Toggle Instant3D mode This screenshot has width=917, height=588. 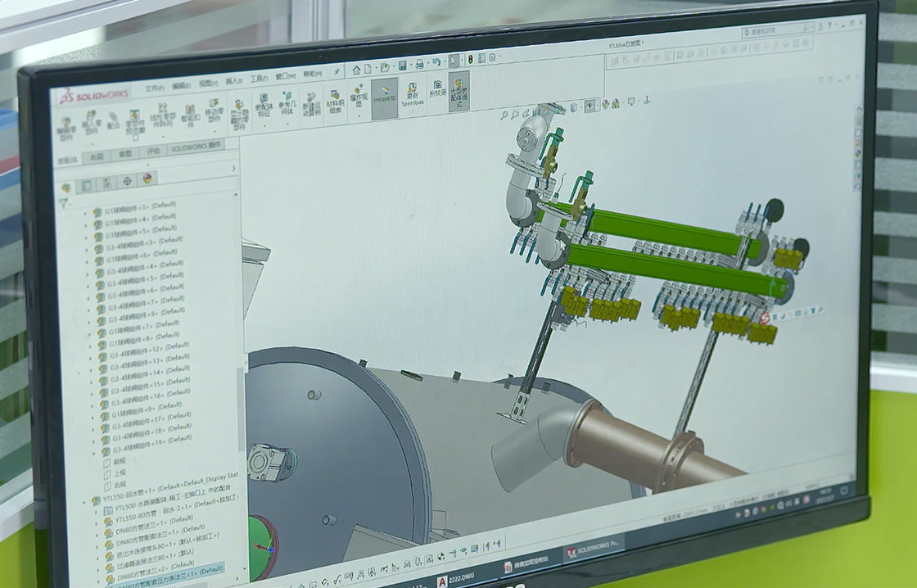tap(384, 97)
